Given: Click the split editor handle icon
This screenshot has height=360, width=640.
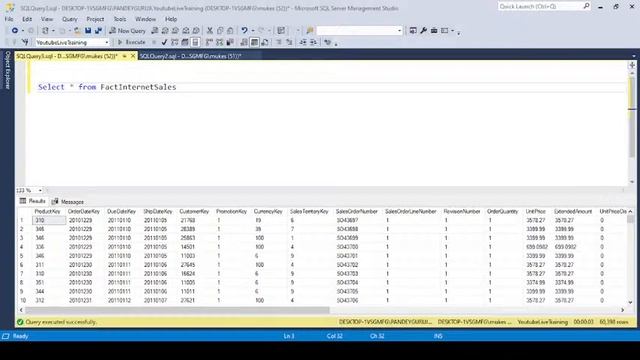Looking at the screenshot, I should click(x=632, y=65).
